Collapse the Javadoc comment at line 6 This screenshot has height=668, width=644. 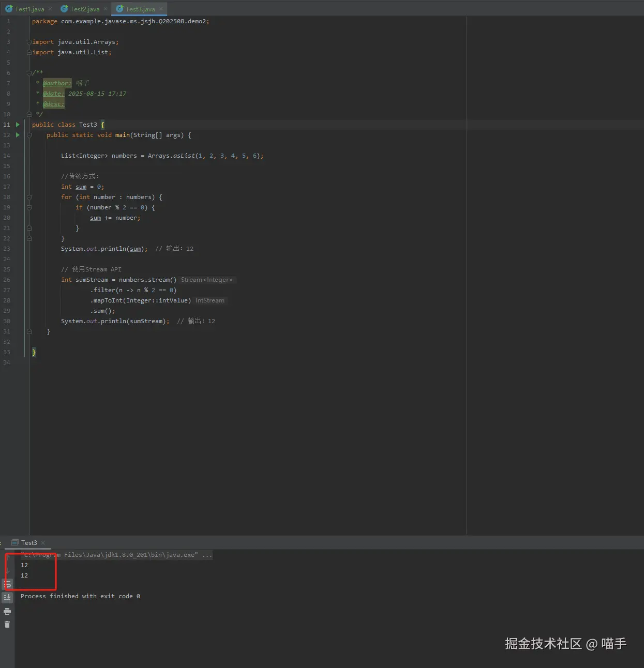click(29, 73)
